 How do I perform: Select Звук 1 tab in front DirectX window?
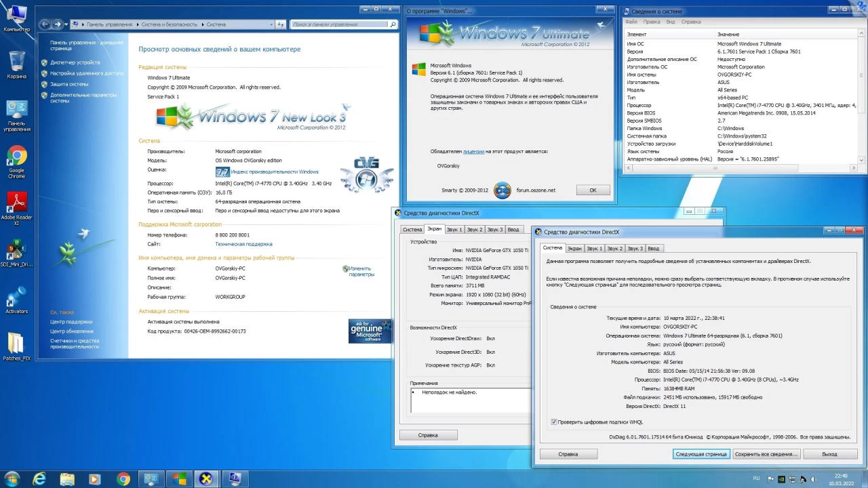click(595, 248)
